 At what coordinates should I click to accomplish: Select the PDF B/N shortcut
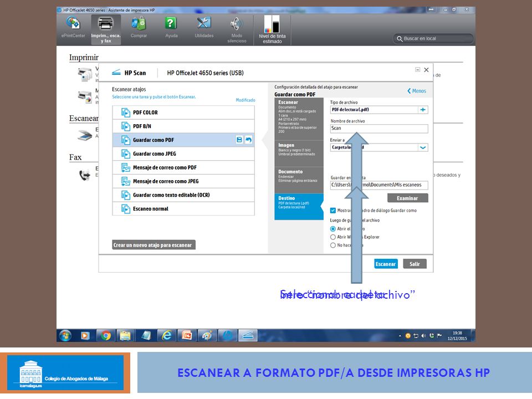pos(183,126)
